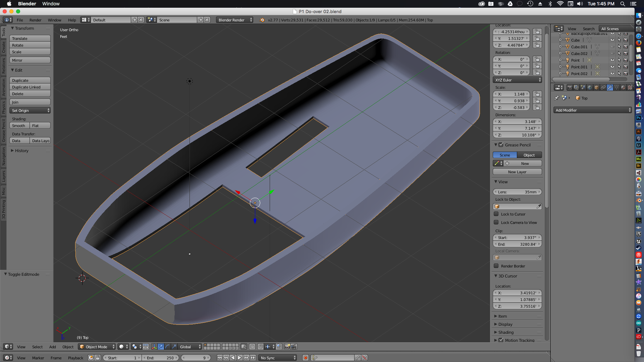This screenshot has height=362, width=644.
Task: Open the Help menu
Action: [x=72, y=20]
